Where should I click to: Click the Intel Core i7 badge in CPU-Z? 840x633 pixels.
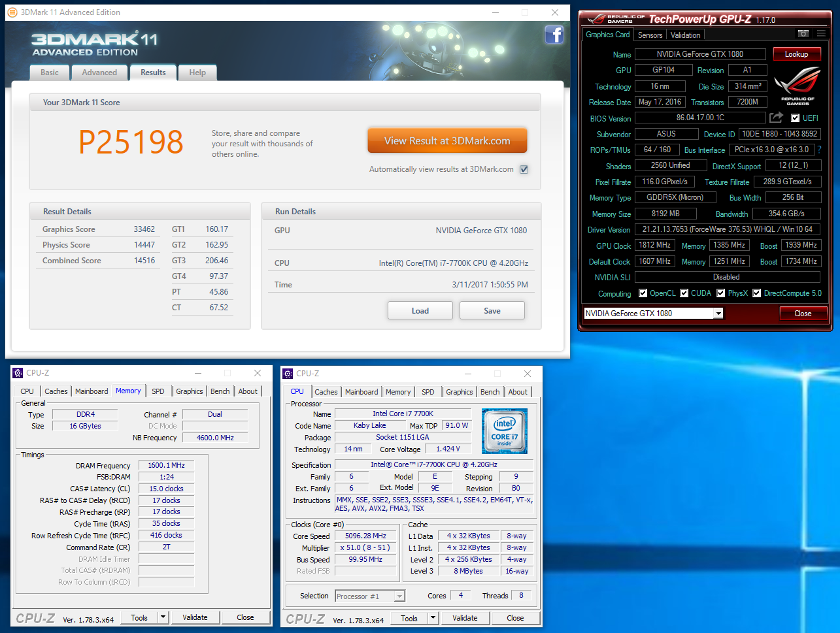pyautogui.click(x=504, y=431)
